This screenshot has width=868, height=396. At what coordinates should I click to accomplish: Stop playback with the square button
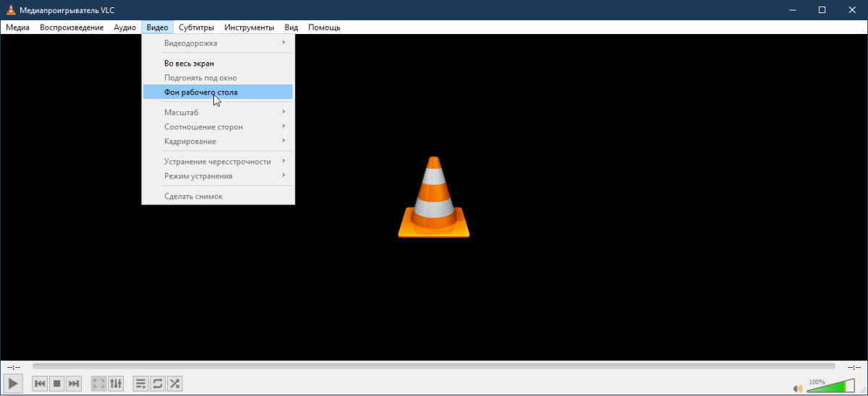click(x=57, y=383)
